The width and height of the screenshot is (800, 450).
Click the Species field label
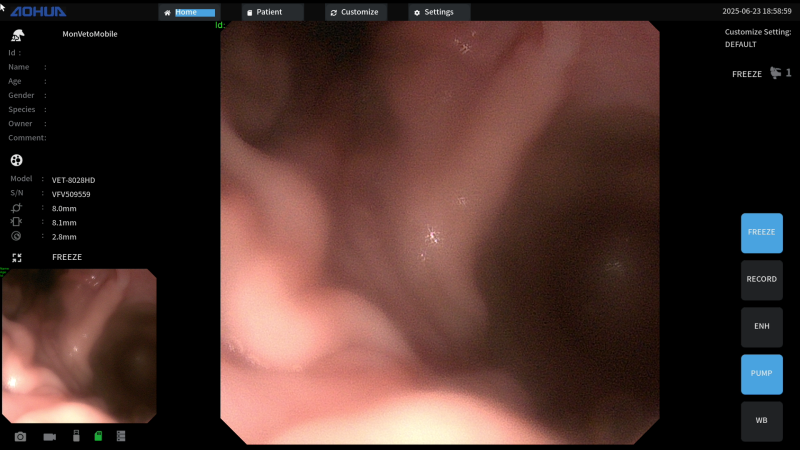point(22,109)
